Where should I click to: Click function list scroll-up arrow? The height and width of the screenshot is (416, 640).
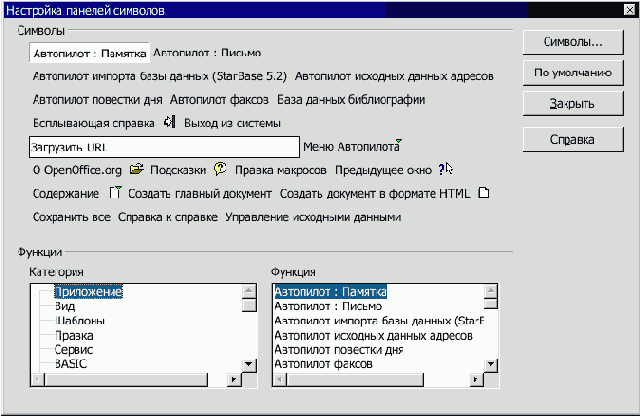491,291
